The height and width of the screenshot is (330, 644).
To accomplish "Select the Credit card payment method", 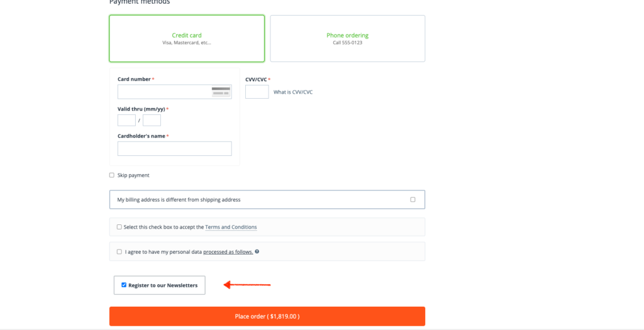I will pyautogui.click(x=187, y=38).
